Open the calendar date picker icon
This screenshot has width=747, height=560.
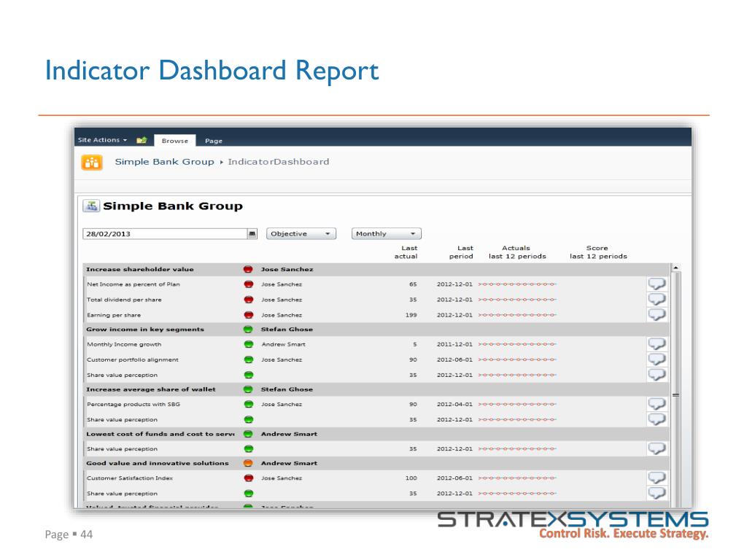tap(252, 234)
